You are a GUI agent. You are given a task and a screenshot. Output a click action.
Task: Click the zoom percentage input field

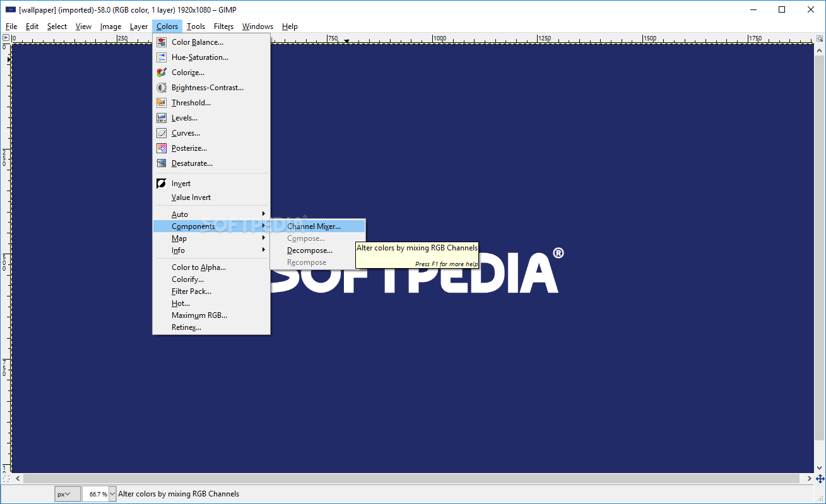[x=96, y=494]
